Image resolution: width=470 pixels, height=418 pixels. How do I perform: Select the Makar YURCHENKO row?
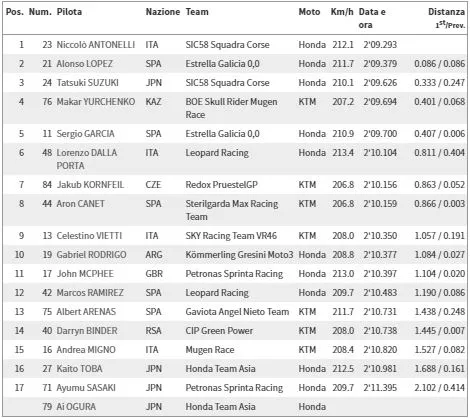tap(235, 108)
